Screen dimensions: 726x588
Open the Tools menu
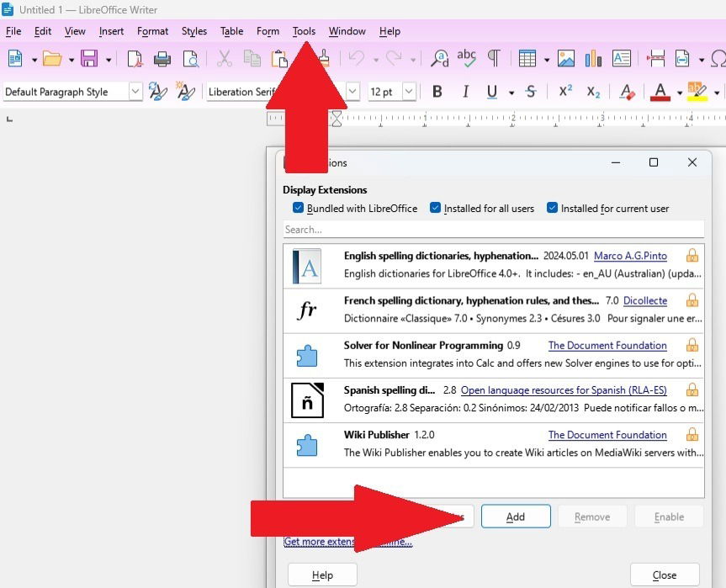pyautogui.click(x=304, y=31)
